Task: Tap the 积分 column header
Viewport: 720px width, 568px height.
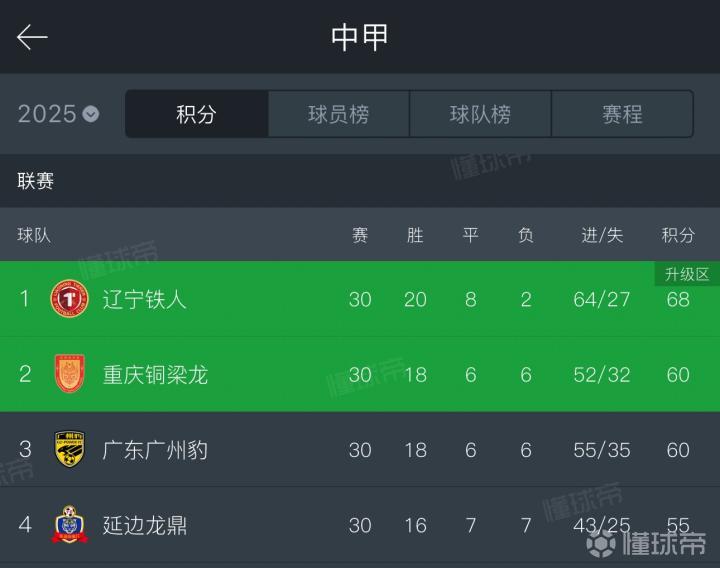Action: 678,235
